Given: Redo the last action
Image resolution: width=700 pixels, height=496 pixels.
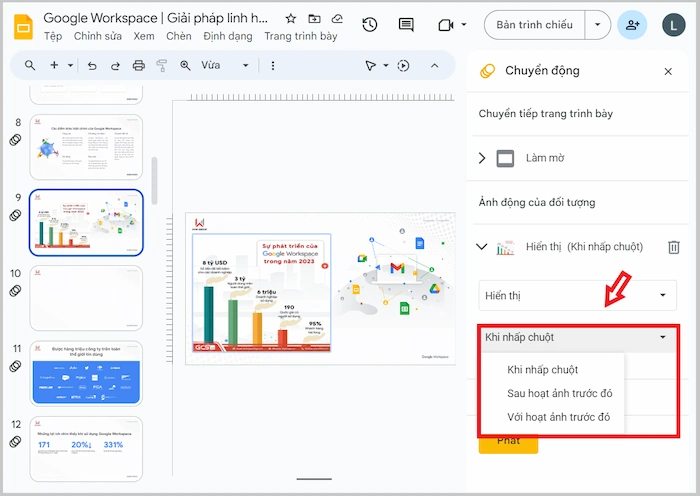Looking at the screenshot, I should pyautogui.click(x=115, y=66).
